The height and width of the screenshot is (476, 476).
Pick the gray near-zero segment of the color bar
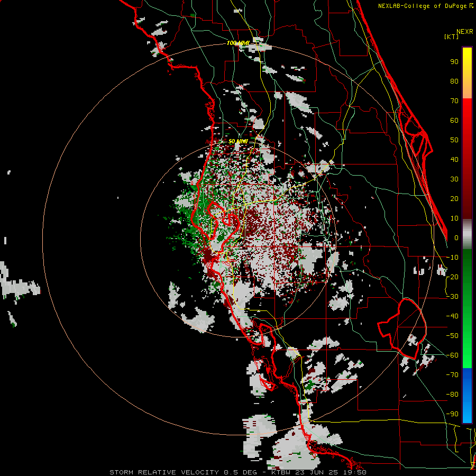click(467, 234)
